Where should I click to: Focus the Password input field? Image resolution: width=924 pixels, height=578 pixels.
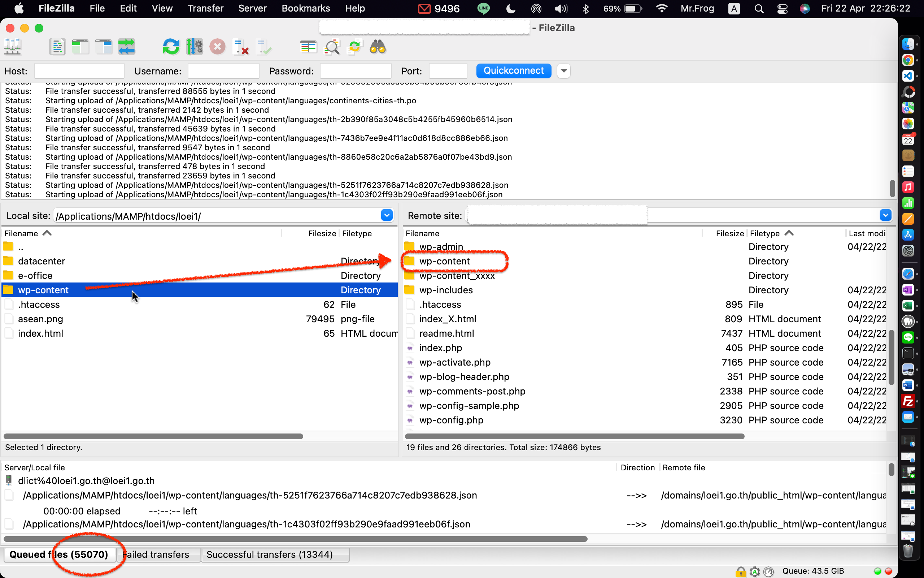pyautogui.click(x=356, y=71)
